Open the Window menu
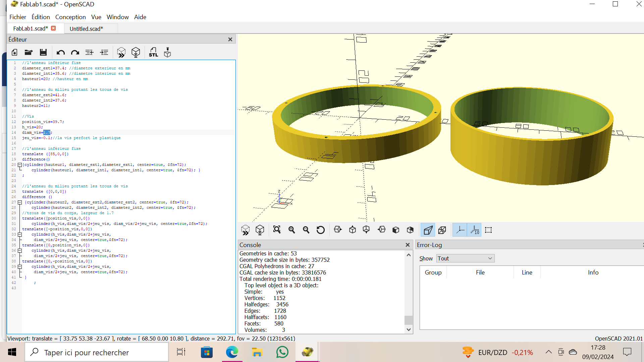 117,17
